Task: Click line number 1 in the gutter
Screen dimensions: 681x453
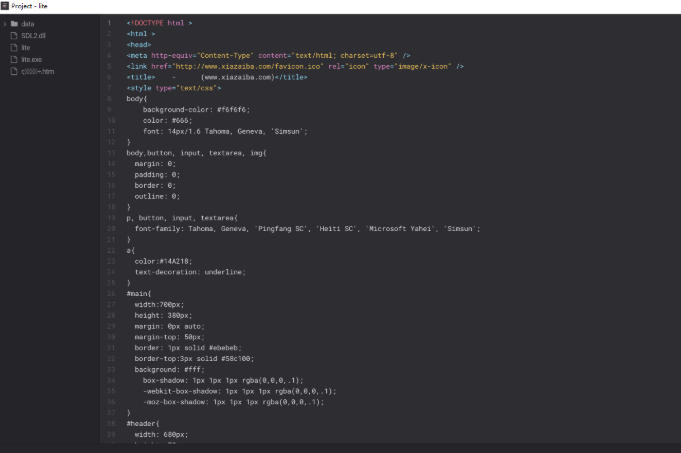Action: tap(109, 22)
